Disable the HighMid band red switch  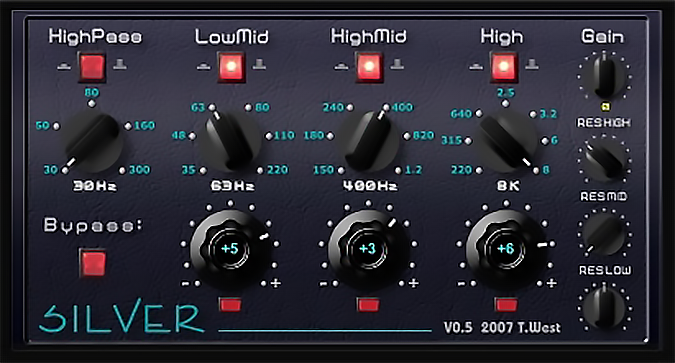pyautogui.click(x=369, y=67)
